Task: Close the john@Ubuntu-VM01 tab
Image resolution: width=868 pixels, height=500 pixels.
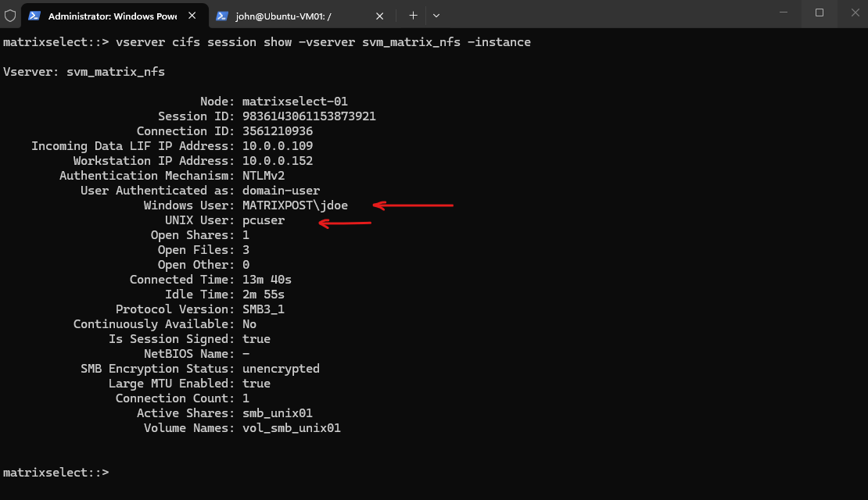Action: coord(380,16)
